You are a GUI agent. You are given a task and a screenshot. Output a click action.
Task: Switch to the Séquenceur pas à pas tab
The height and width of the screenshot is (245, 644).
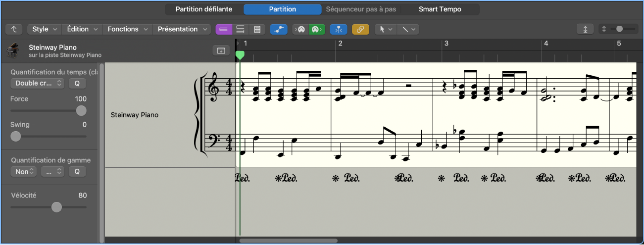(361, 9)
